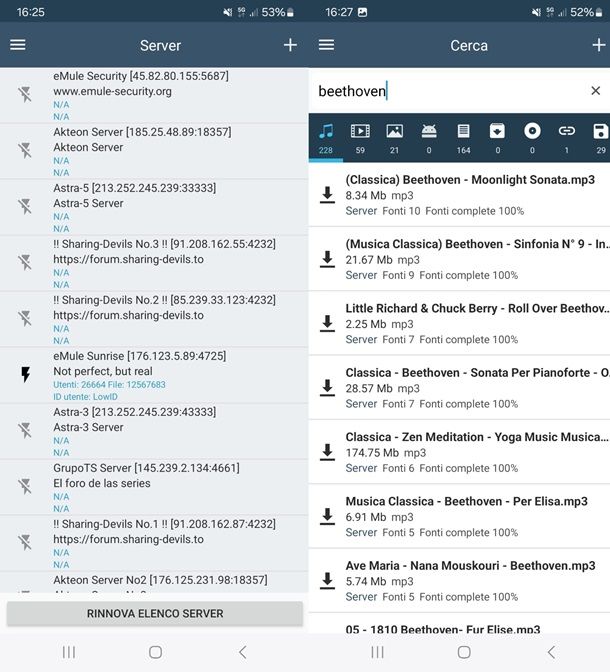Screen dimensions: 610x672
Task: Tap the '174.75 Mb mp3' size line
Action: [386, 453]
